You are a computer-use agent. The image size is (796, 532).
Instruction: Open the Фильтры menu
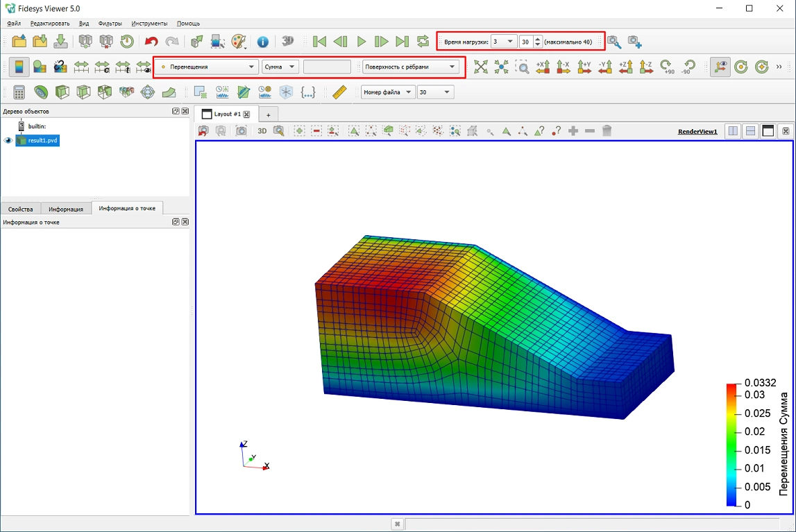(110, 24)
